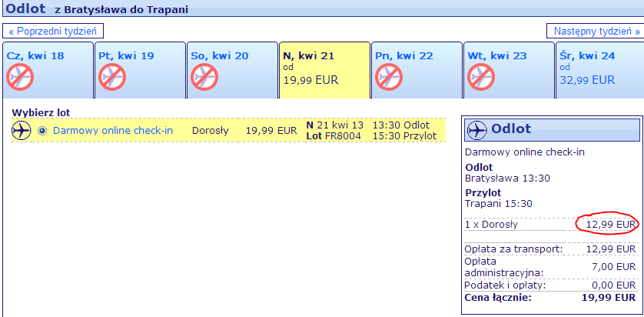Image resolution: width=644 pixels, height=317 pixels.
Task: Click the 19,99 EUR fare in flight row
Action: point(271,131)
